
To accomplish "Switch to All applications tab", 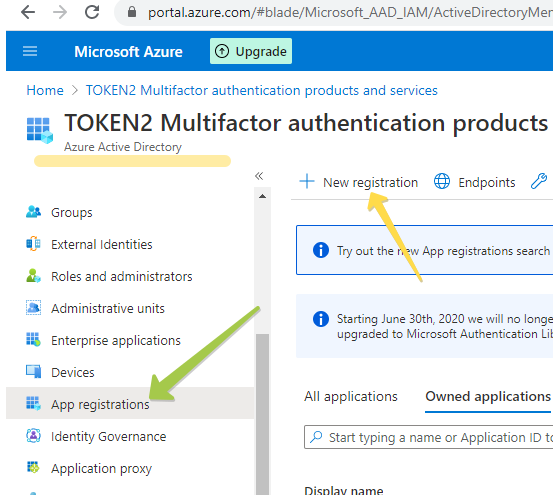I will (x=351, y=397).
